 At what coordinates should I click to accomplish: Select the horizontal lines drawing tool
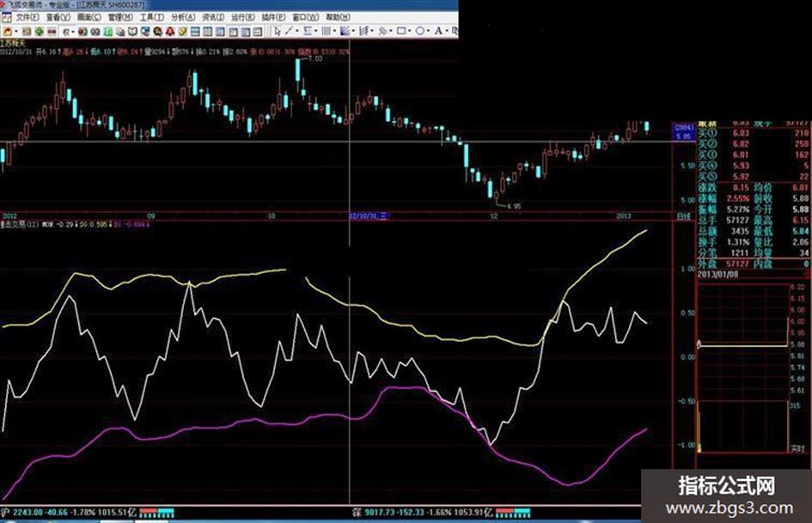point(308,32)
